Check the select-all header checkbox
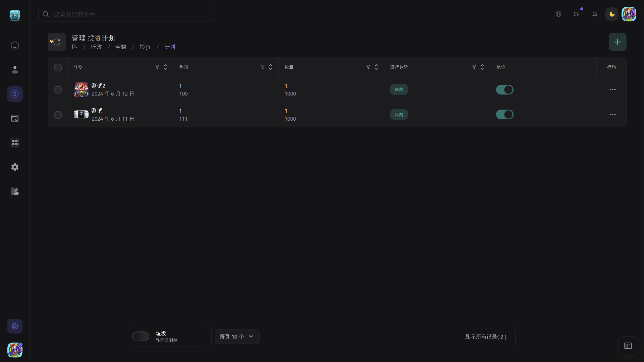Screen dimensions: 644x362 58,67
